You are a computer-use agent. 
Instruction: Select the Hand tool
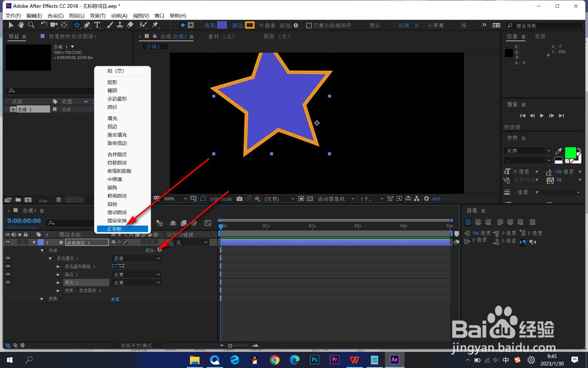21,25
